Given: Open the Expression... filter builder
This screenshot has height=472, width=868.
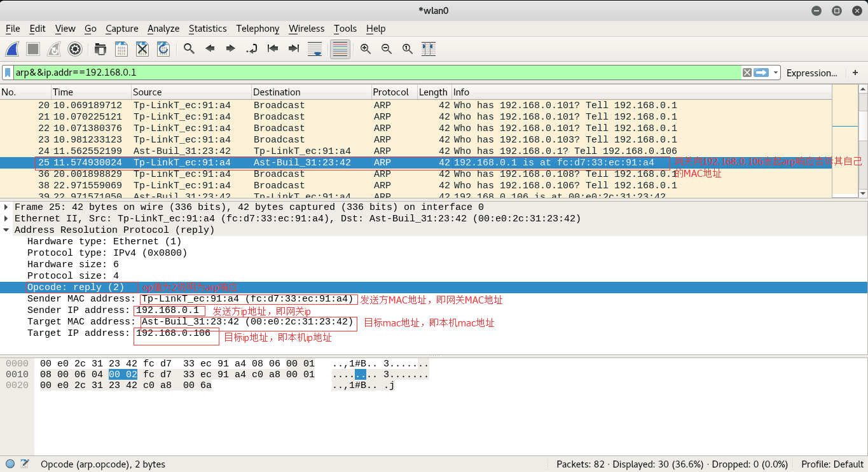Looking at the screenshot, I should (x=811, y=73).
